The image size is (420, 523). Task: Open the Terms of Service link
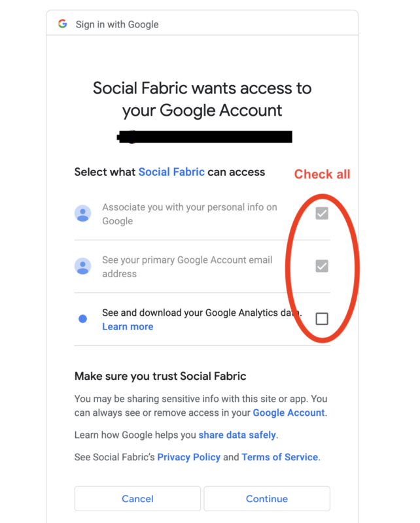pyautogui.click(x=280, y=457)
